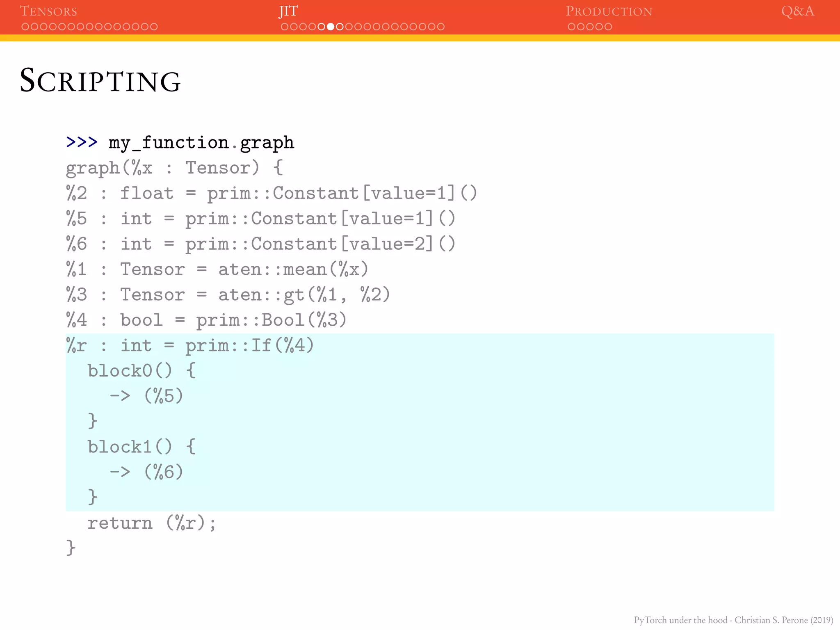Image resolution: width=840 pixels, height=630 pixels.
Task: Click the 'my_function.graph' command text
Action: [x=201, y=143]
